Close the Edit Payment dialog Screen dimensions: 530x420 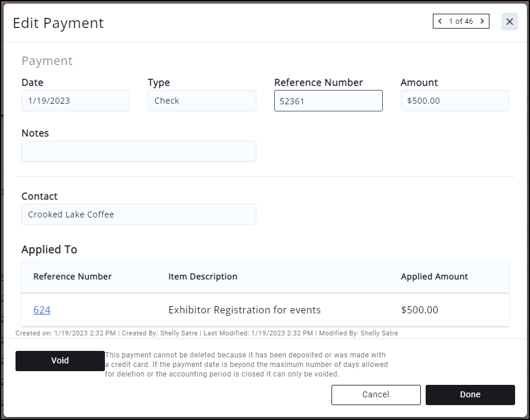coord(509,21)
